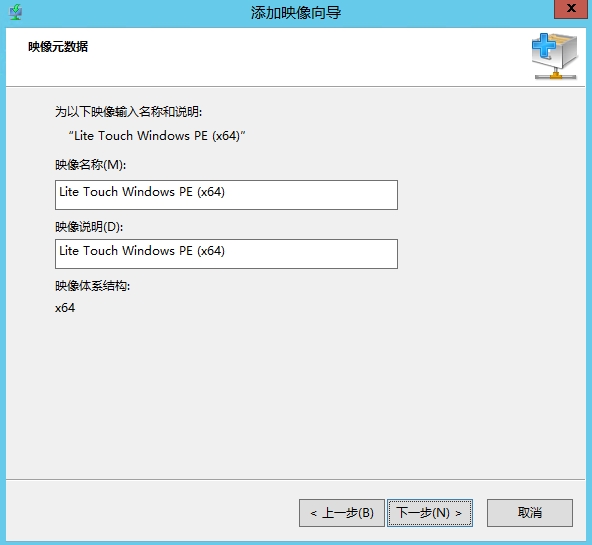The image size is (592, 545).
Task: Click the 映像说明(D): label
Action: (89, 226)
